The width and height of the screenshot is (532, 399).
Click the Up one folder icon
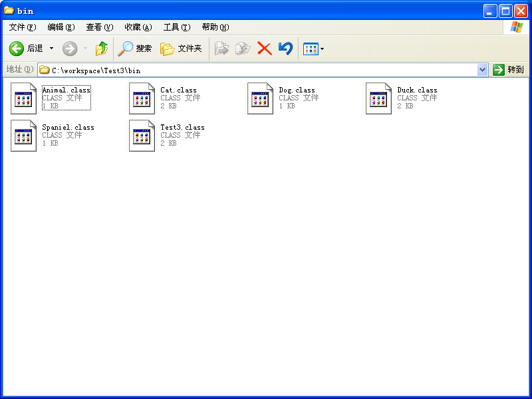click(102, 49)
